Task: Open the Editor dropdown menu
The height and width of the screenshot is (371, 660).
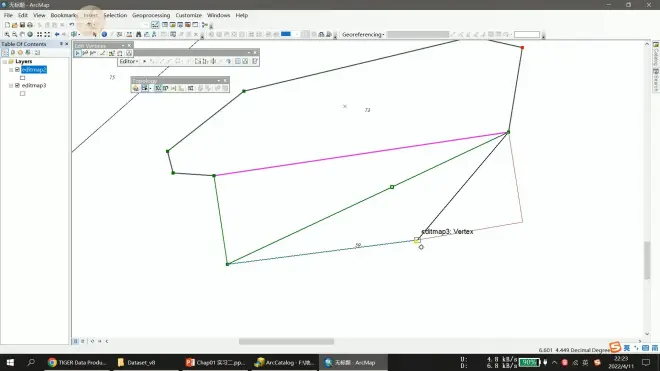Action: [x=129, y=61]
